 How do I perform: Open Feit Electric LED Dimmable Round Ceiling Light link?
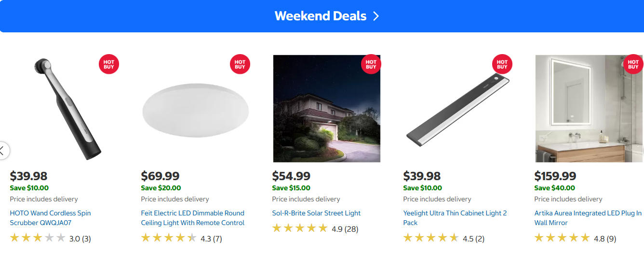192,218
